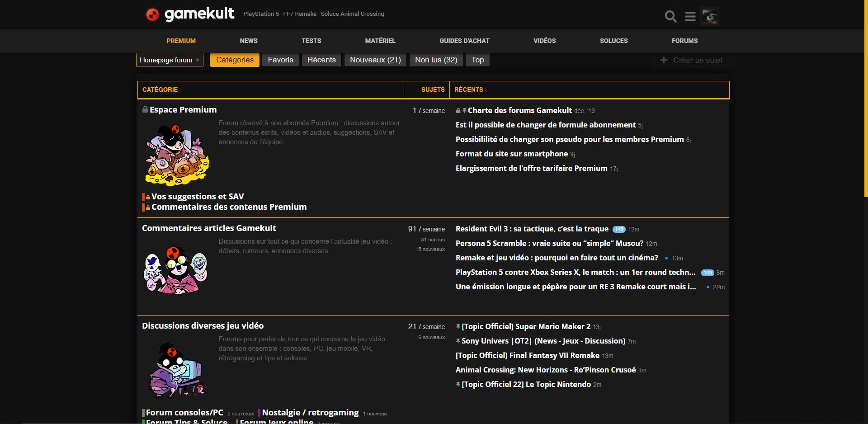Switch to the Top tab
This screenshot has height=424, width=868.
coord(478,60)
